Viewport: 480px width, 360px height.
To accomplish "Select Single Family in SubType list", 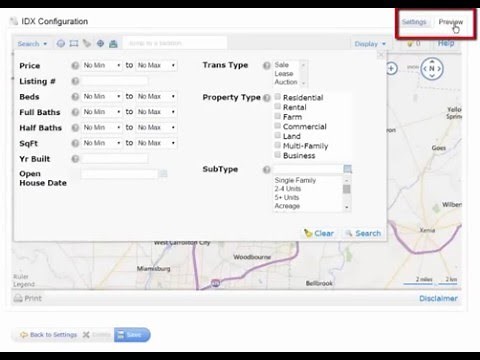I will coord(295,180).
